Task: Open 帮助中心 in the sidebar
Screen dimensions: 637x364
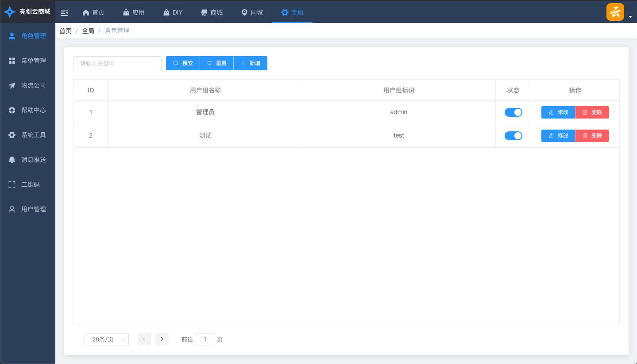Action: (27, 110)
